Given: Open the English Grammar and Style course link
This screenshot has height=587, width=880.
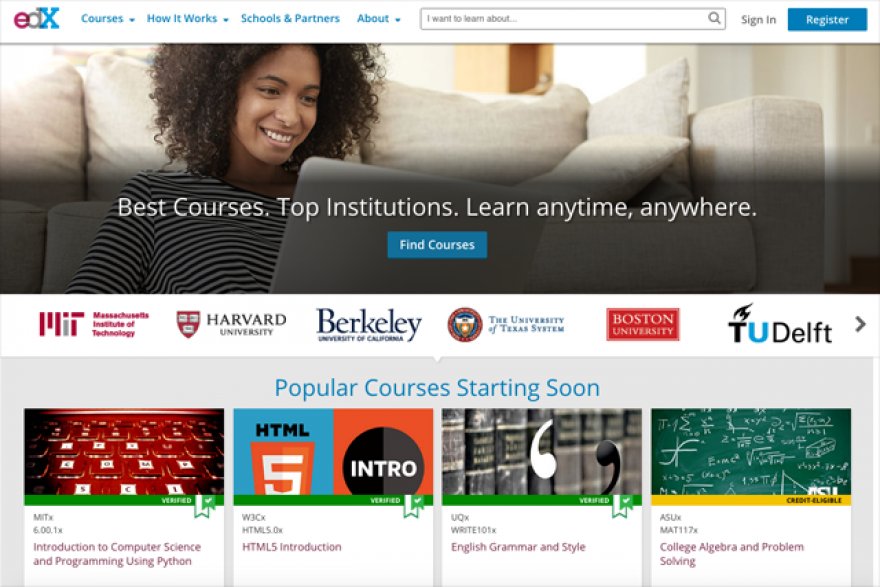Looking at the screenshot, I should pos(518,547).
